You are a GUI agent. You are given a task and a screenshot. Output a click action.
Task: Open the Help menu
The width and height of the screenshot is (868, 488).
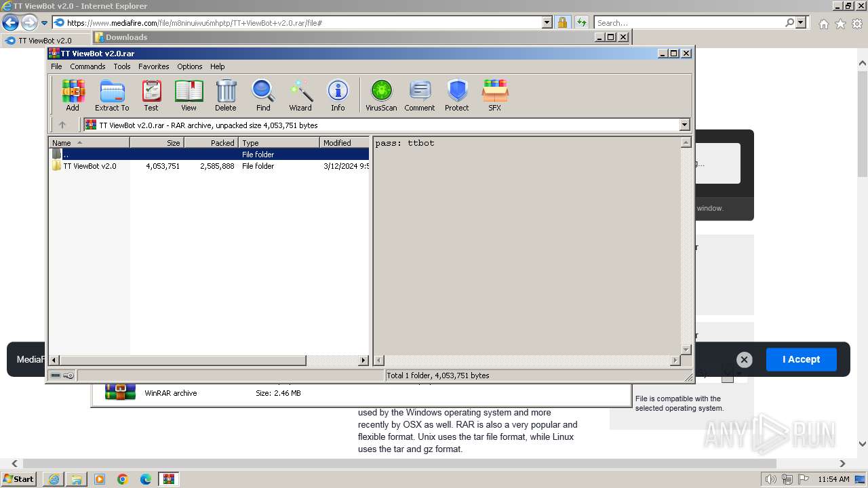coord(218,66)
